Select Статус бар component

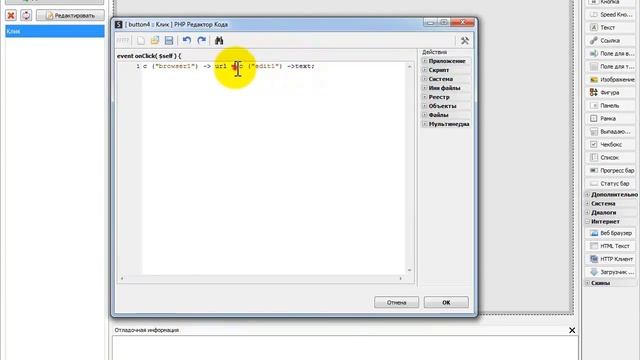point(610,183)
